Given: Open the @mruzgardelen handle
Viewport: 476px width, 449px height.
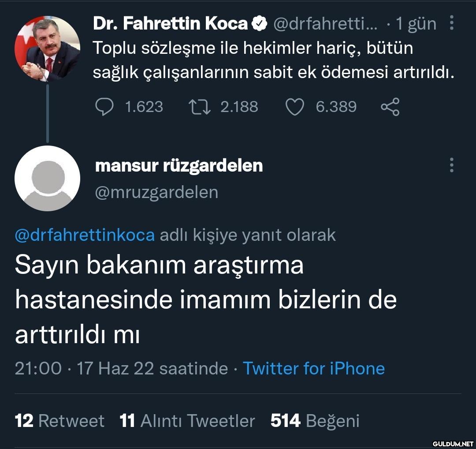Looking at the screenshot, I should pyautogui.click(x=156, y=192).
